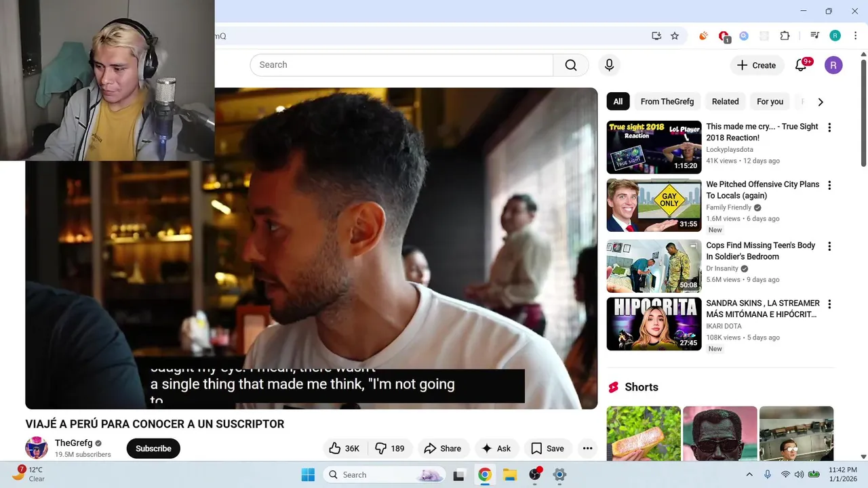
Task: Click the Lockyplaysdota channel name
Action: 730,149
